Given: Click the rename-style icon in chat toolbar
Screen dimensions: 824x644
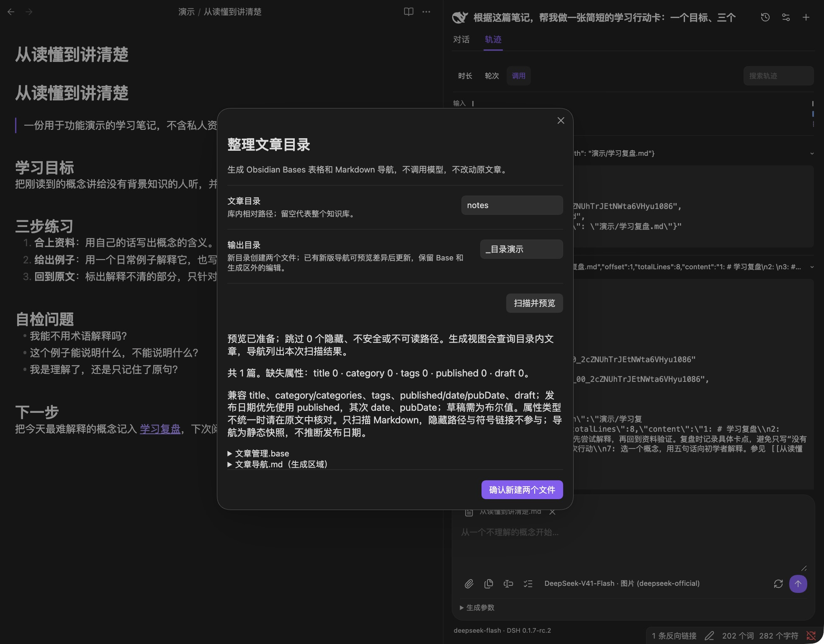Looking at the screenshot, I should coord(508,584).
